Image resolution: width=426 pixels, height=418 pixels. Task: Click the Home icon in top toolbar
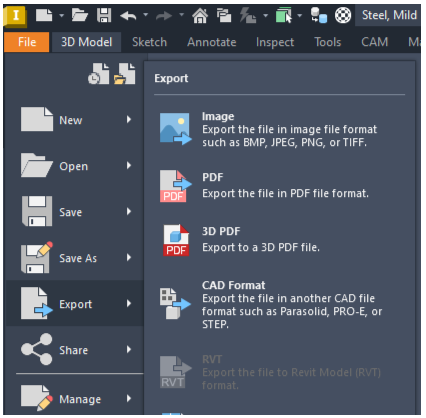(200, 15)
